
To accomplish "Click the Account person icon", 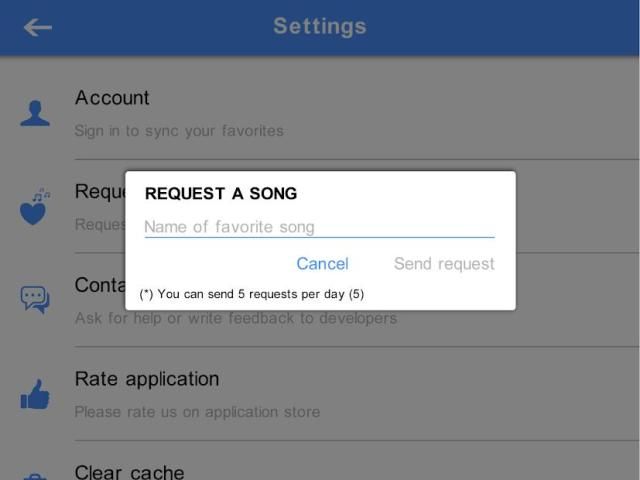I will [35, 113].
